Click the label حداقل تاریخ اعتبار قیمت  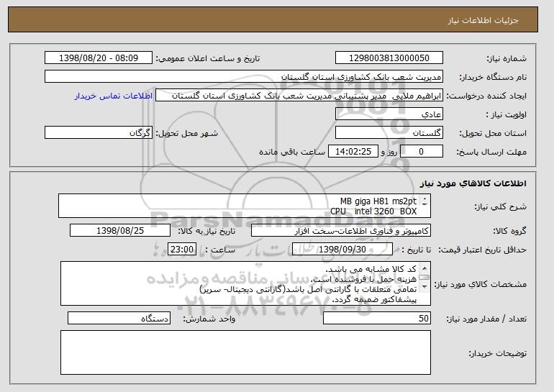point(483,250)
